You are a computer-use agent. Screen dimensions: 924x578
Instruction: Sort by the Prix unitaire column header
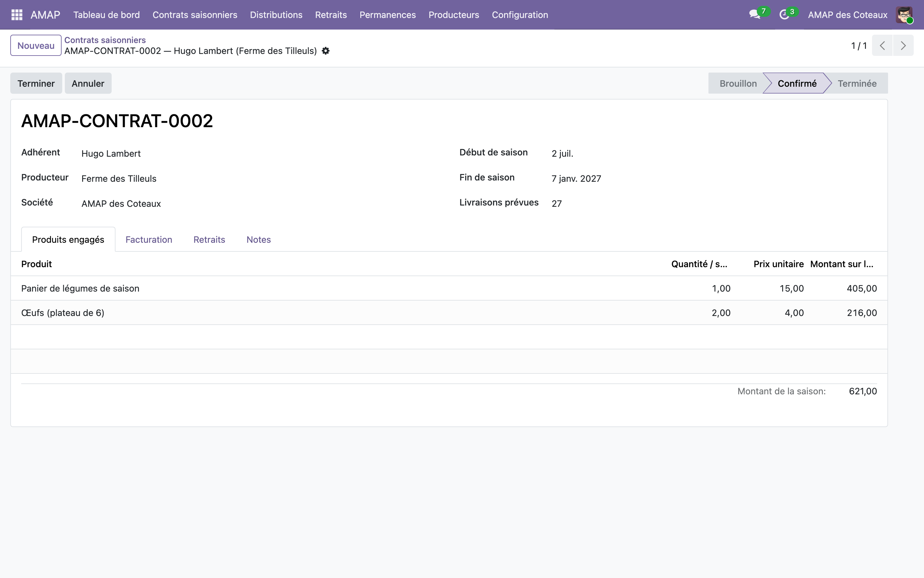(x=778, y=264)
